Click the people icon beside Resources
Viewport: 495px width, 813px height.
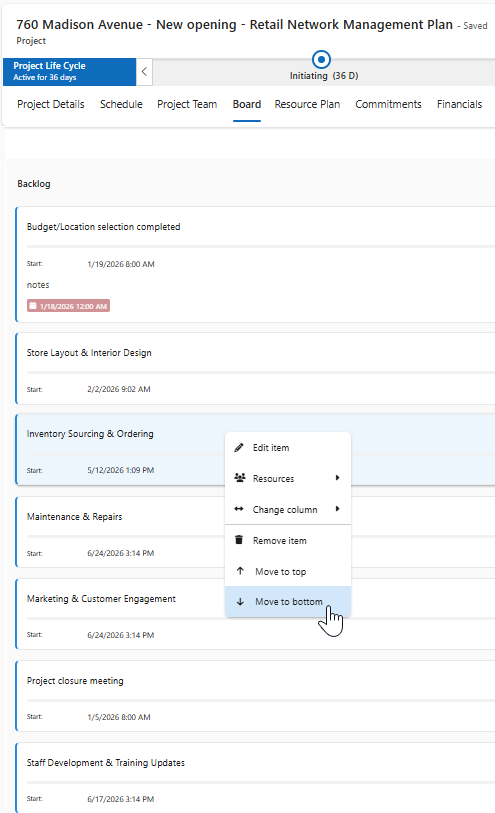coord(239,478)
